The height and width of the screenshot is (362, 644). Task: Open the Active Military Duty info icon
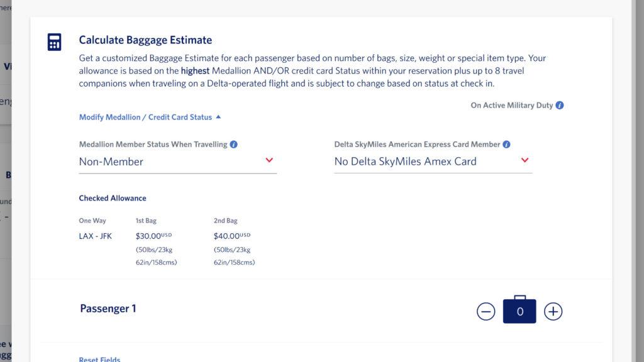click(x=559, y=106)
